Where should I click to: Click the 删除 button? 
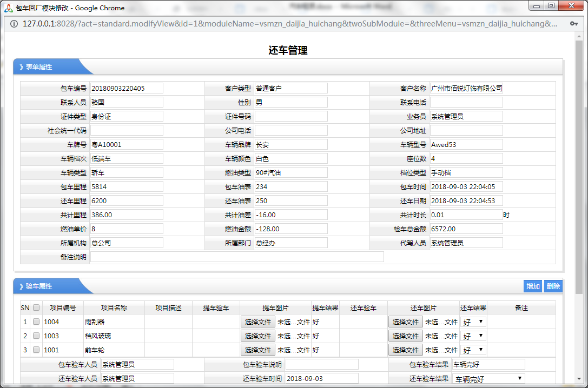(553, 286)
